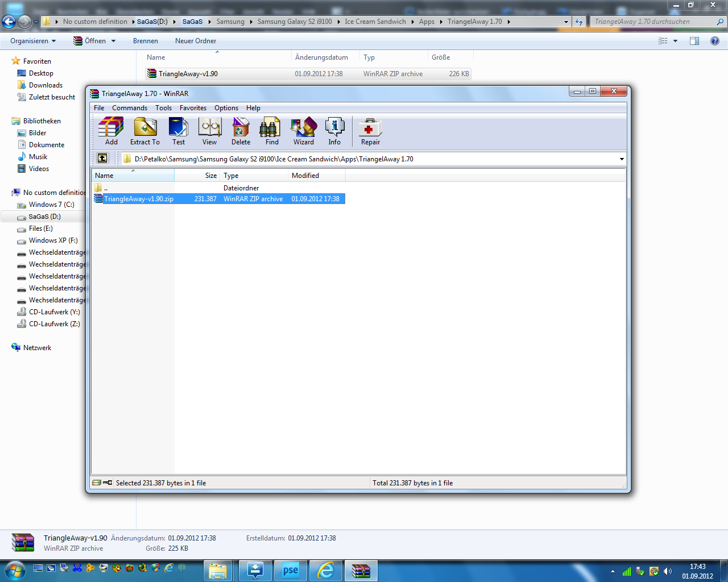Screen dimensions: 728x582
Task: Launch the Wizard tool in WinRAR
Action: [303, 131]
